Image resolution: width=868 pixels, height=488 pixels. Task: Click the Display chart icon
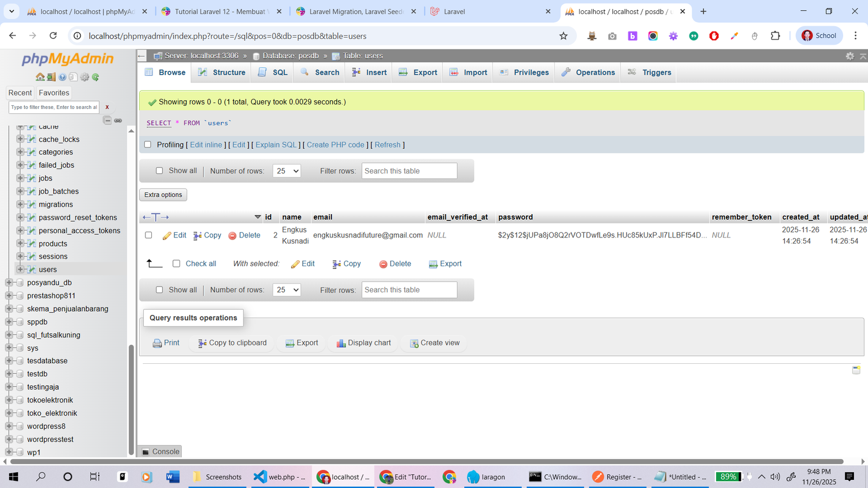pos(341,343)
